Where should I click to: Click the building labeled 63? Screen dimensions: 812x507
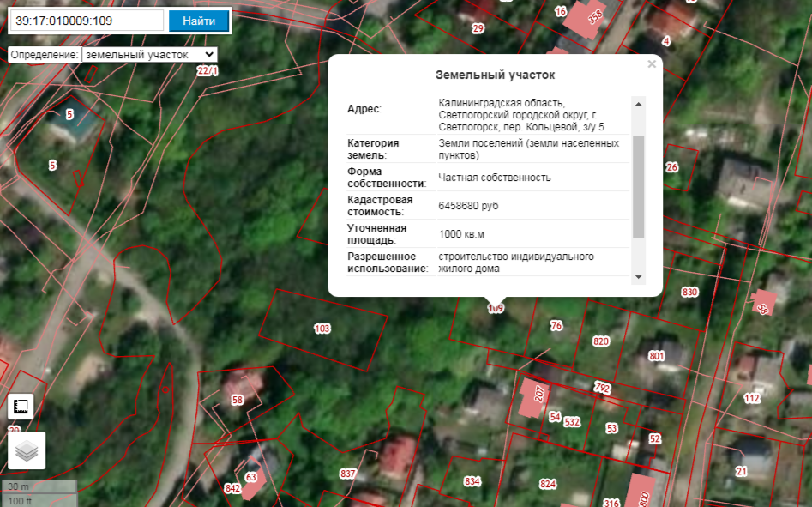pos(251,477)
